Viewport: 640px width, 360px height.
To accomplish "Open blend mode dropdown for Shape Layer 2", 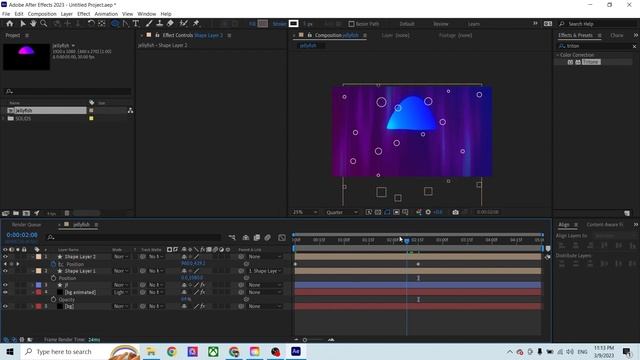I will click(x=121, y=257).
